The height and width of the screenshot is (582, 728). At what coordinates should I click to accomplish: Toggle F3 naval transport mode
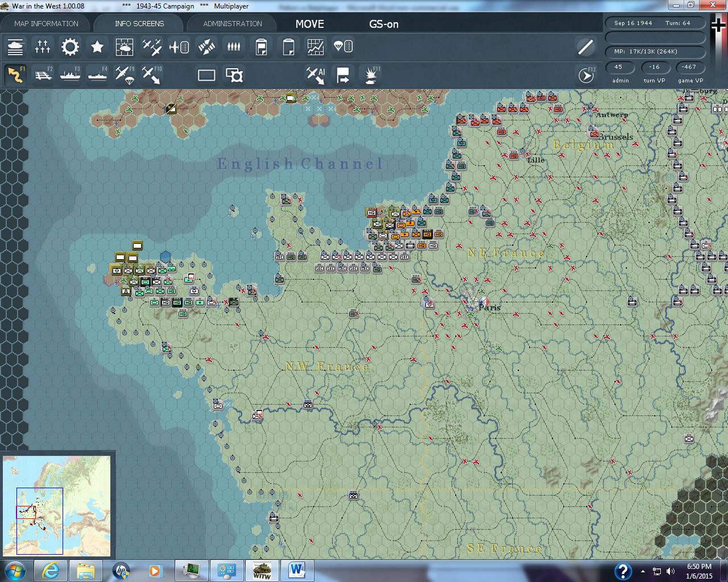coord(70,75)
